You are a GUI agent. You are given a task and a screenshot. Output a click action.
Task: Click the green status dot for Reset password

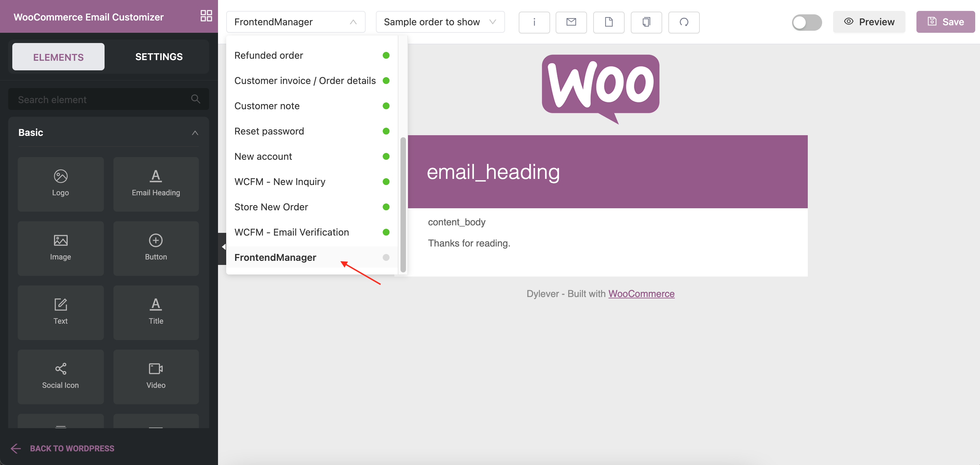point(386,131)
